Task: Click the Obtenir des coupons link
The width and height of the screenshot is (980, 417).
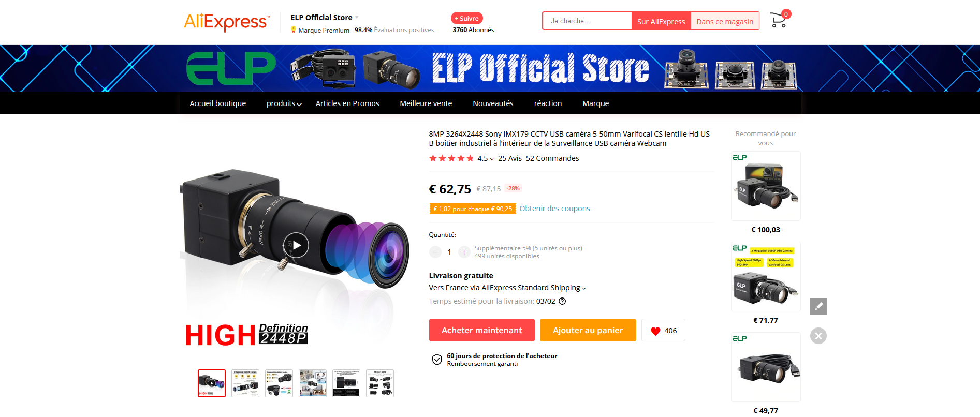Action: coord(554,209)
